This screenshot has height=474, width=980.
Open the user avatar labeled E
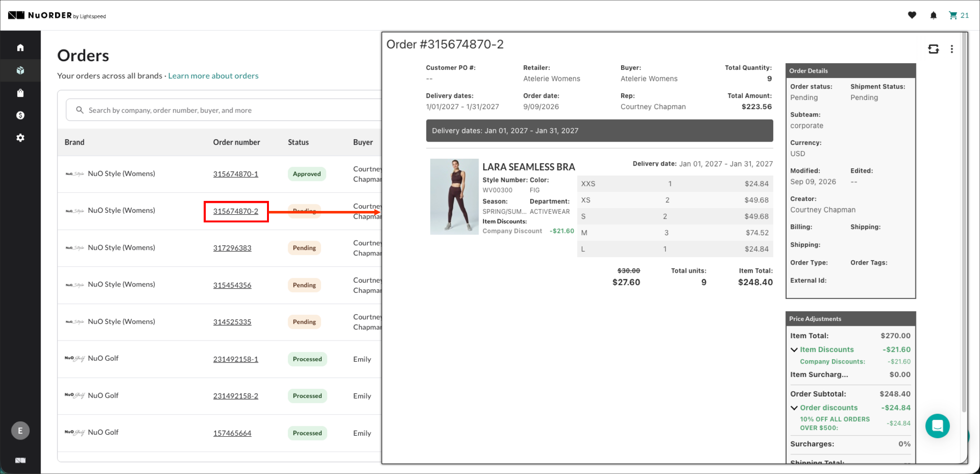20,430
